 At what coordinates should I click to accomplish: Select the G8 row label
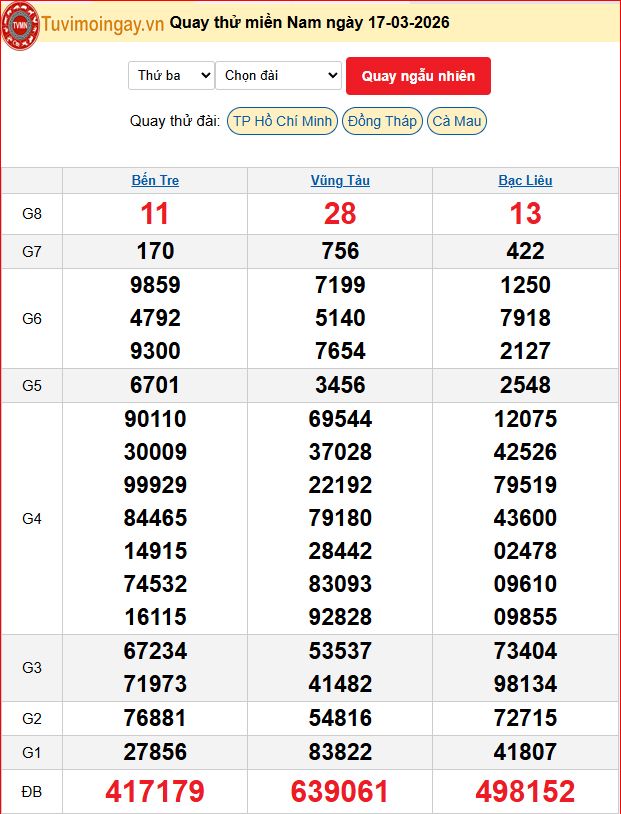(x=32, y=214)
